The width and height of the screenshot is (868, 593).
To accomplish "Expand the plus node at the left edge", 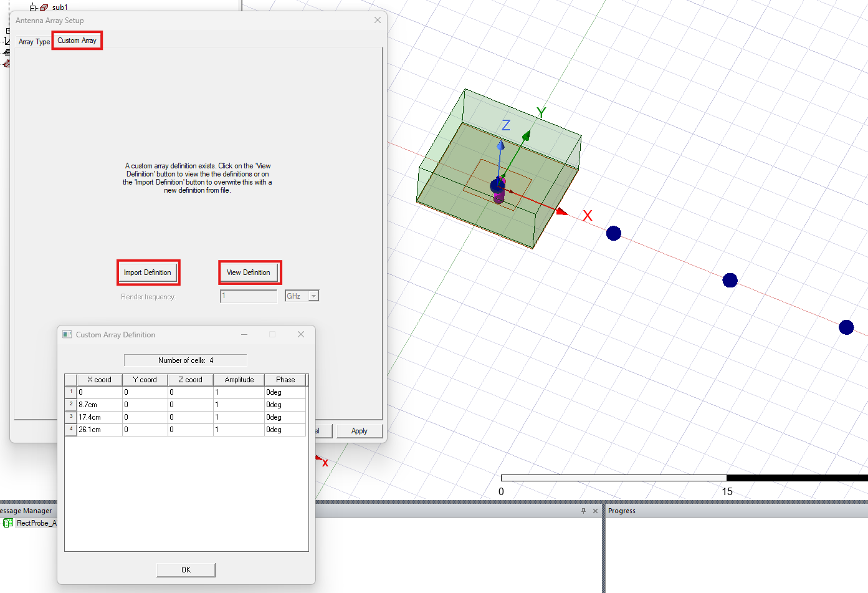I will pos(8,30).
